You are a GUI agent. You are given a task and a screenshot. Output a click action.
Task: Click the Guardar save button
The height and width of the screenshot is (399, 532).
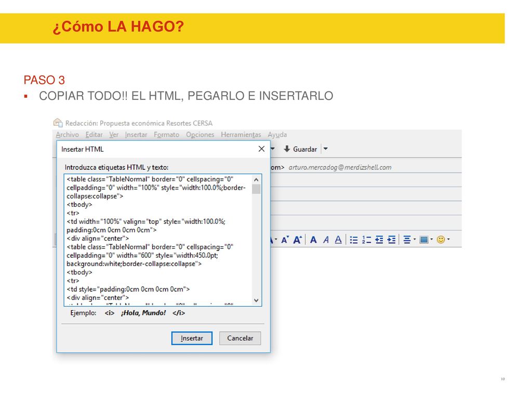[300, 149]
